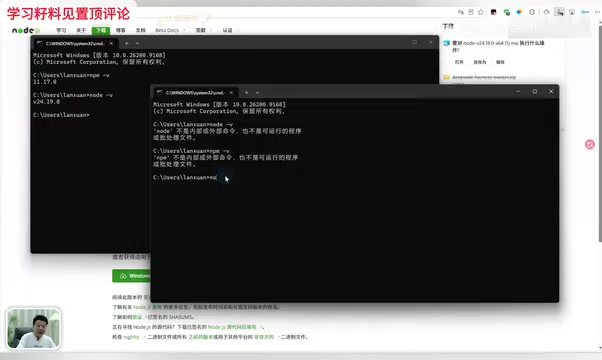Click the node-v24.19.0-x64 msi download entry
Image resolution: width=602 pixels, height=360 pixels.
pos(498,46)
